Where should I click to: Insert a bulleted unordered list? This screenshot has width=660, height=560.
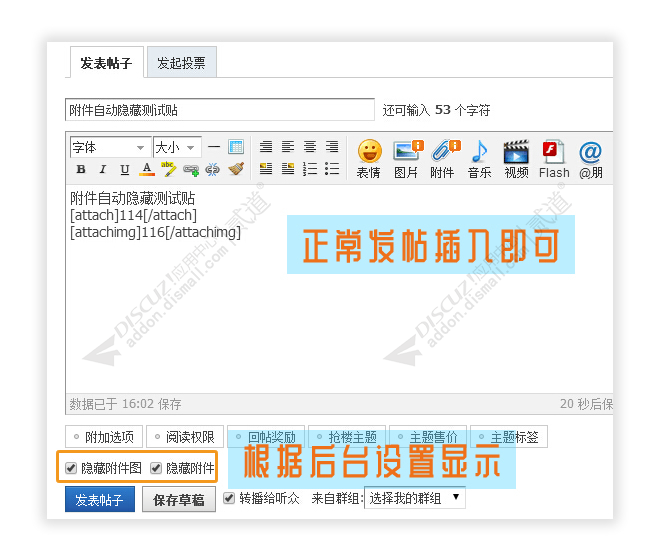(x=332, y=168)
